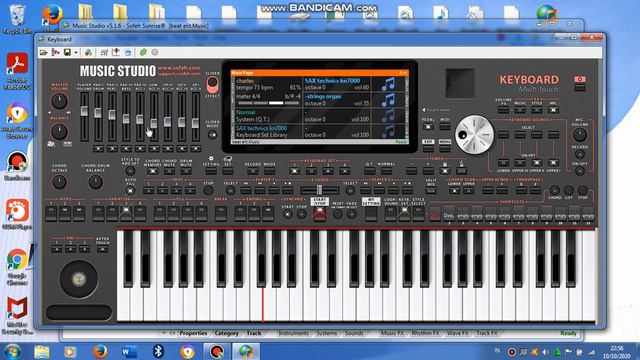Open Sounds tab in Music Studio window
This screenshot has height=360, width=640.
point(354,333)
